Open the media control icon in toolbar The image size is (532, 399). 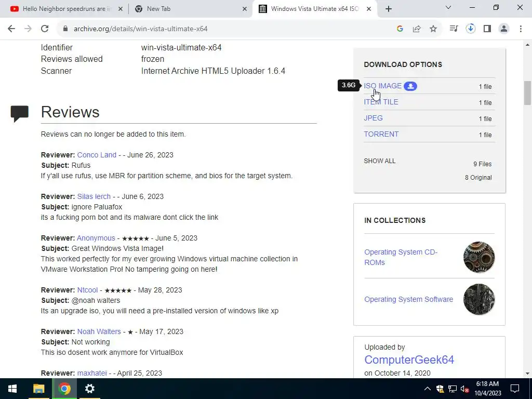tap(454, 29)
